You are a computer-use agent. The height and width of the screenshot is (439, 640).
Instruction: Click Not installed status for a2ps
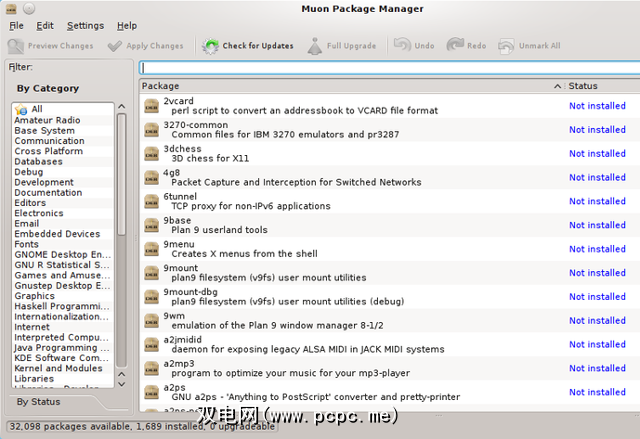pos(597,392)
